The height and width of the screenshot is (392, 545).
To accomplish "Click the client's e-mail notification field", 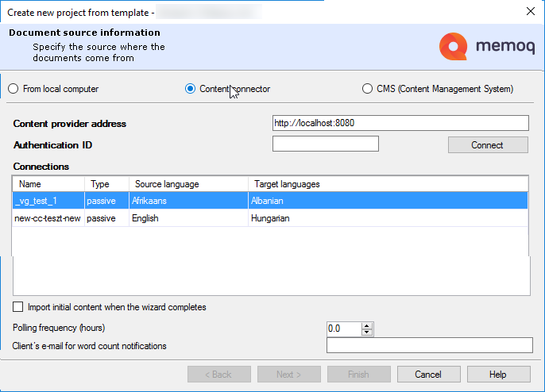I will [x=429, y=345].
